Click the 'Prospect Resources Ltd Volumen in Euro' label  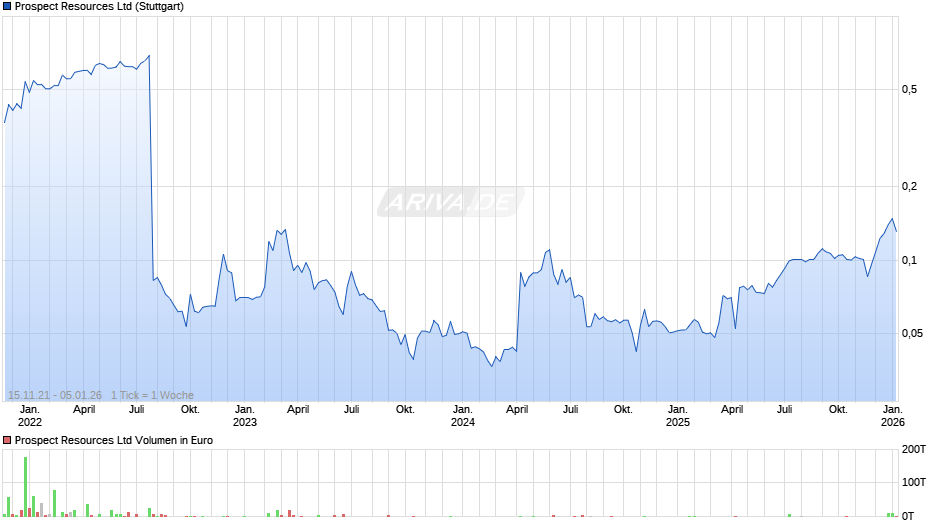(x=114, y=440)
